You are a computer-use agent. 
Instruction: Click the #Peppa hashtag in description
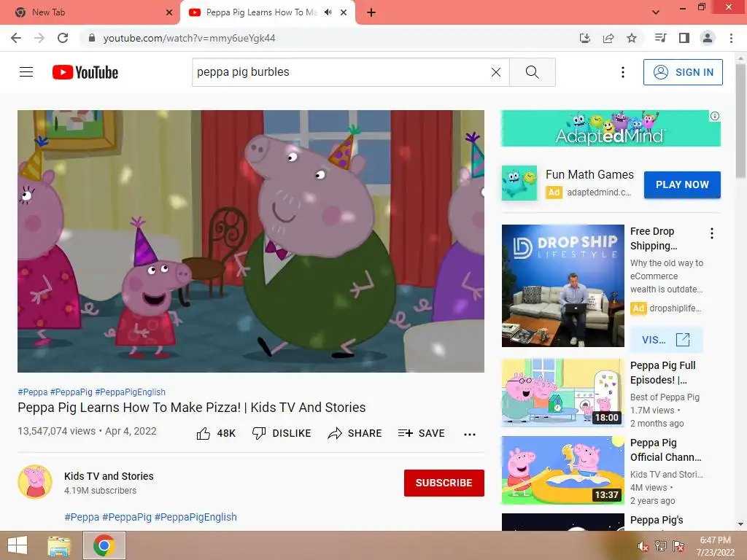coord(82,517)
